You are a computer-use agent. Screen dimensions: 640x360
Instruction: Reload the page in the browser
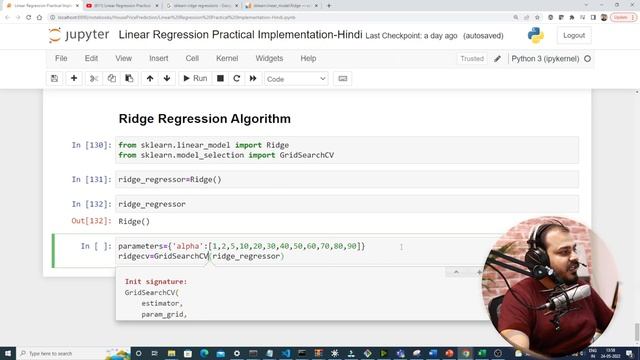coord(29,18)
